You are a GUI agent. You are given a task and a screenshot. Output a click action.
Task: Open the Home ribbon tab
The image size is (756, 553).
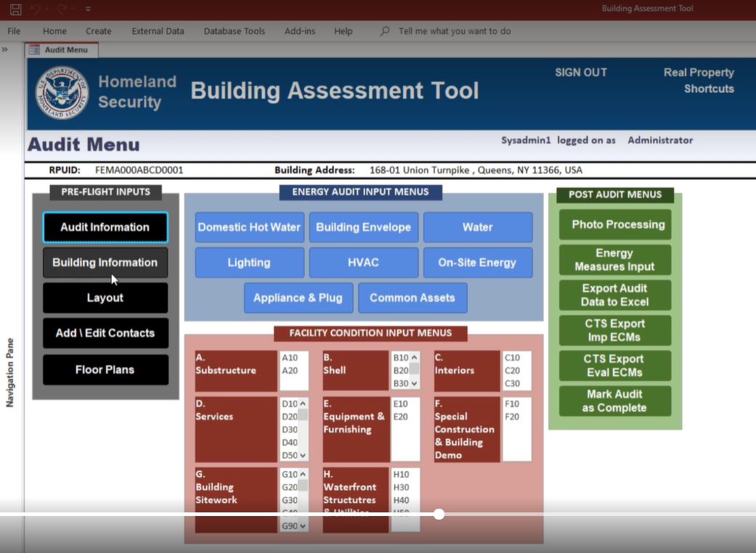click(54, 31)
